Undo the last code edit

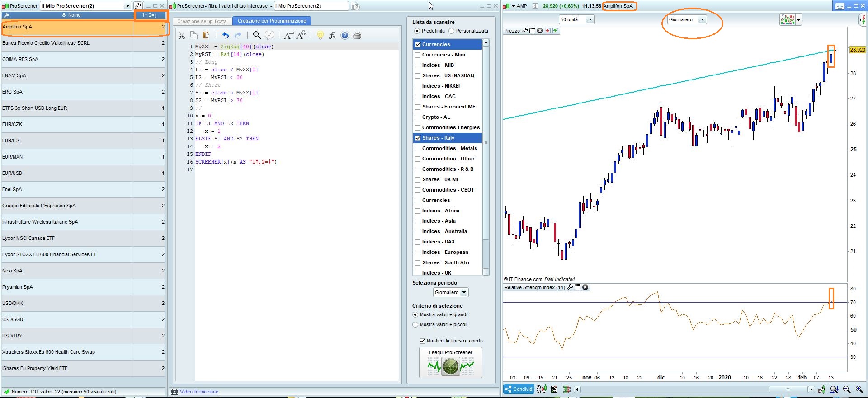pyautogui.click(x=226, y=36)
